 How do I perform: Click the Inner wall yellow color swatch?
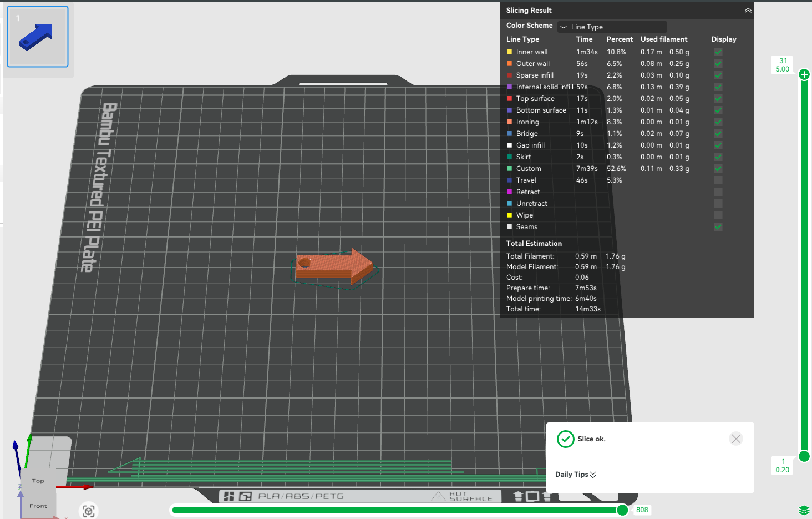(x=509, y=52)
